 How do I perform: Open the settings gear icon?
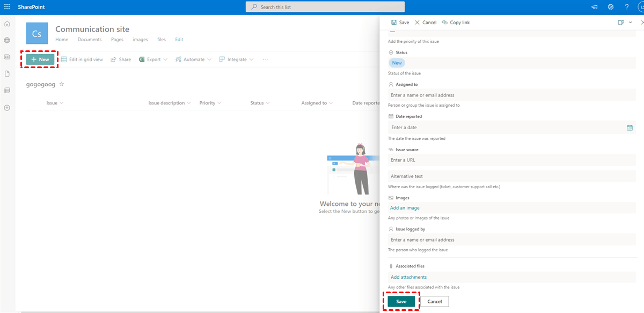click(x=611, y=7)
